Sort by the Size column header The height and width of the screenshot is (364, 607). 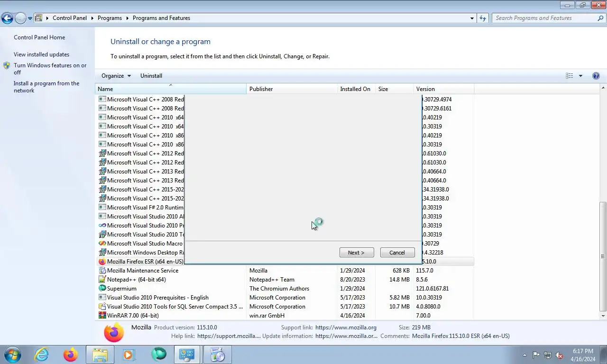[394, 89]
